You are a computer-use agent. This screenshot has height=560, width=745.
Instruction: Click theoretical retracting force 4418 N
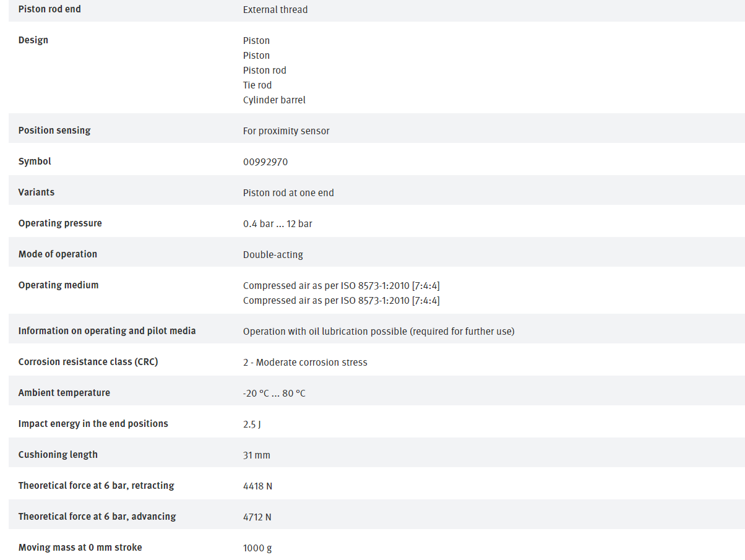[x=257, y=486]
